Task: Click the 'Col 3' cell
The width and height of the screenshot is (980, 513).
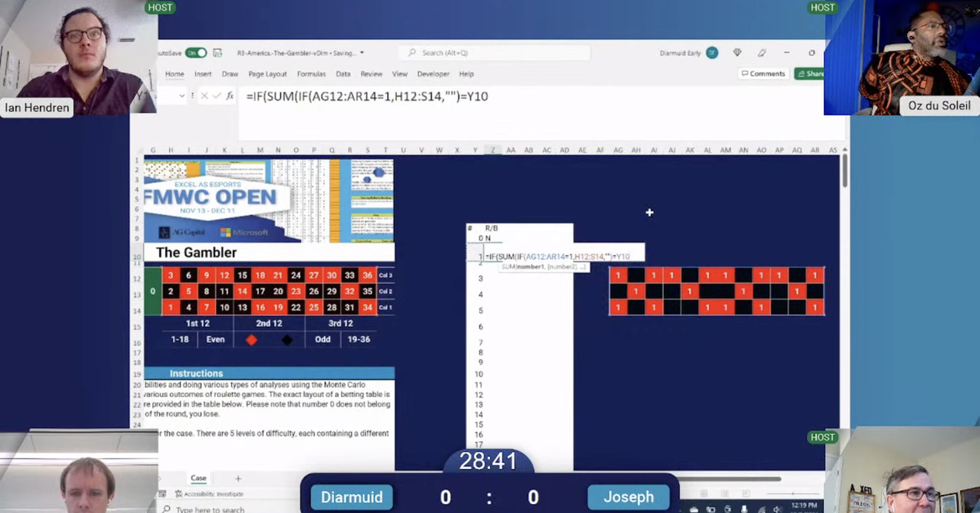Action: point(385,275)
